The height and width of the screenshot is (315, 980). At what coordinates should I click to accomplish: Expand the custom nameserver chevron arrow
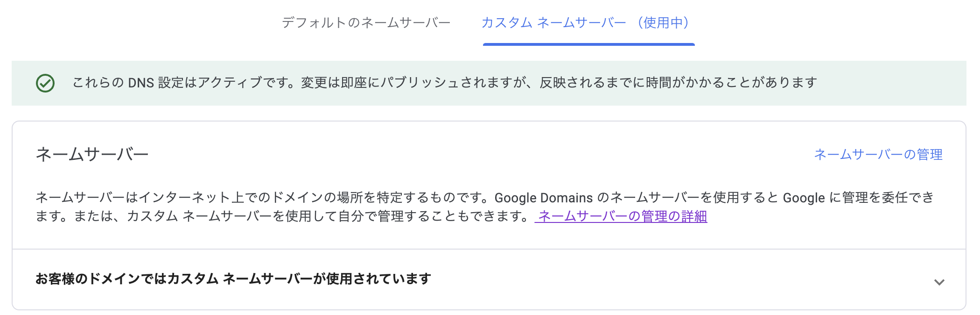coord(939,282)
